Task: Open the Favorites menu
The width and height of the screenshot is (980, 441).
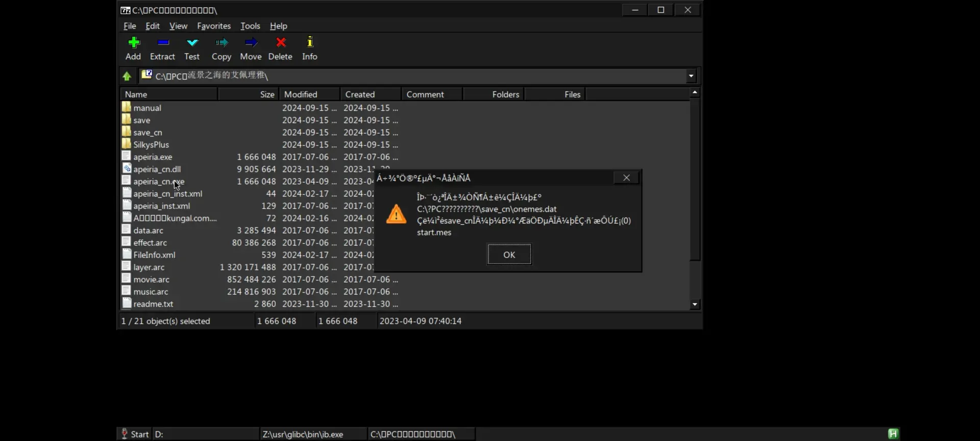Action: coord(214,26)
